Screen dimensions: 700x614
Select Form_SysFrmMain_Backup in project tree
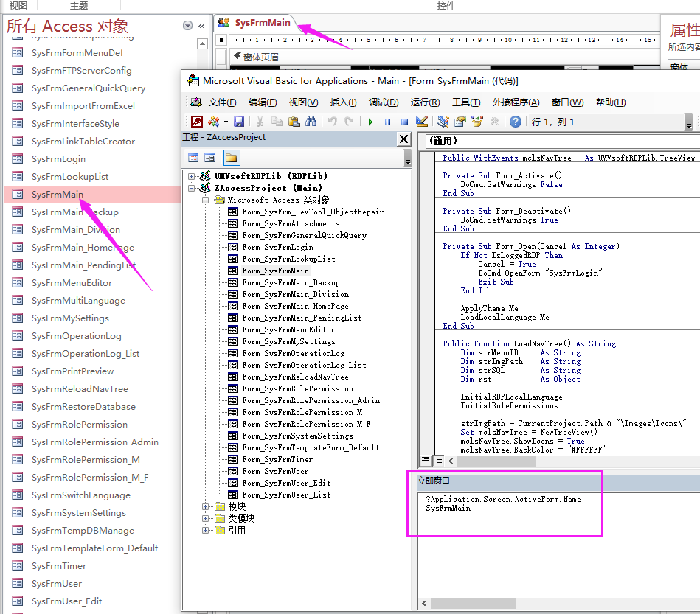point(291,282)
